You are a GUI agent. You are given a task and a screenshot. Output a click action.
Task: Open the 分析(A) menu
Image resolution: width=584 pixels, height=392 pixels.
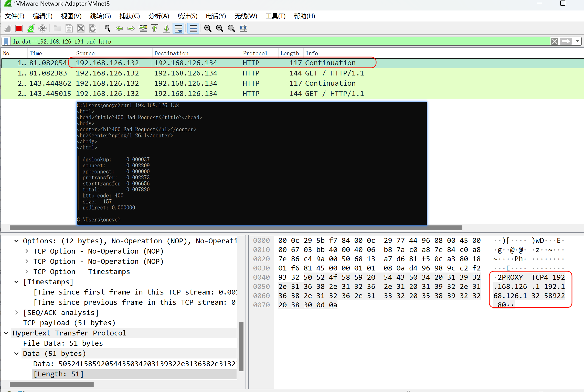coord(158,16)
